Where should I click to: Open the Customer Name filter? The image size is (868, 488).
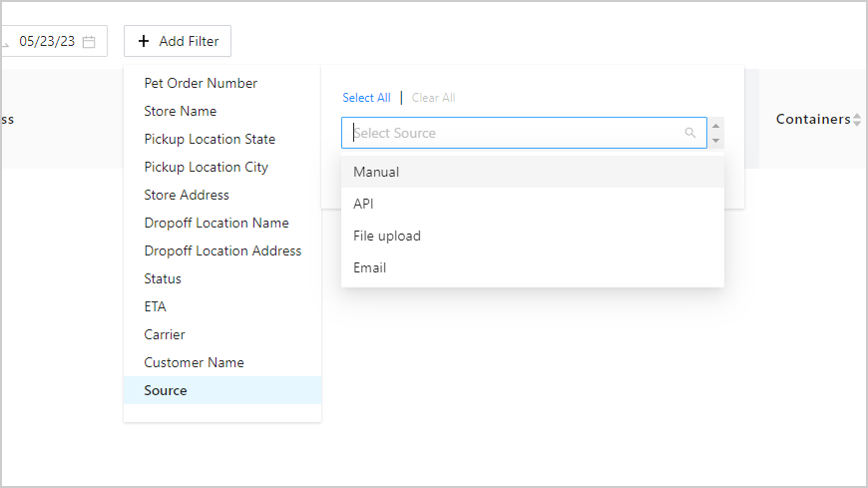click(x=194, y=362)
